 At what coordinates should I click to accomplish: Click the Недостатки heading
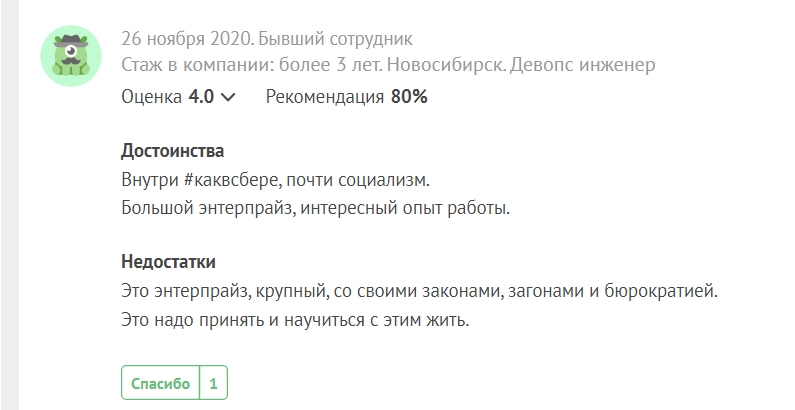tap(168, 262)
